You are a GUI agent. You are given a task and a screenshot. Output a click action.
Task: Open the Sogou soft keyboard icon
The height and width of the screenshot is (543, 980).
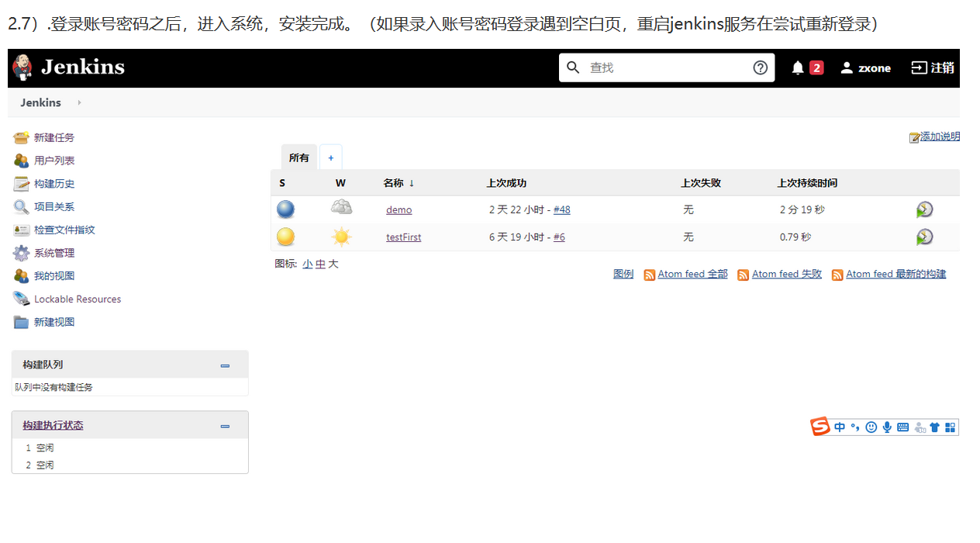(x=902, y=427)
